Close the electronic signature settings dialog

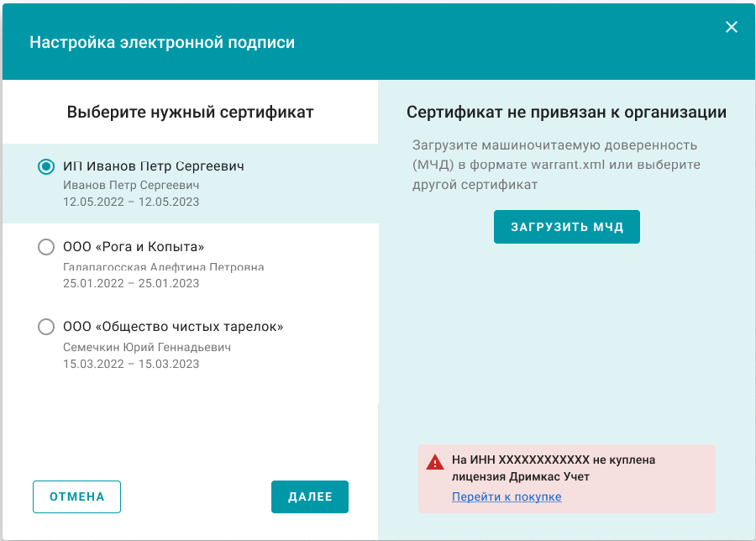pos(732,27)
